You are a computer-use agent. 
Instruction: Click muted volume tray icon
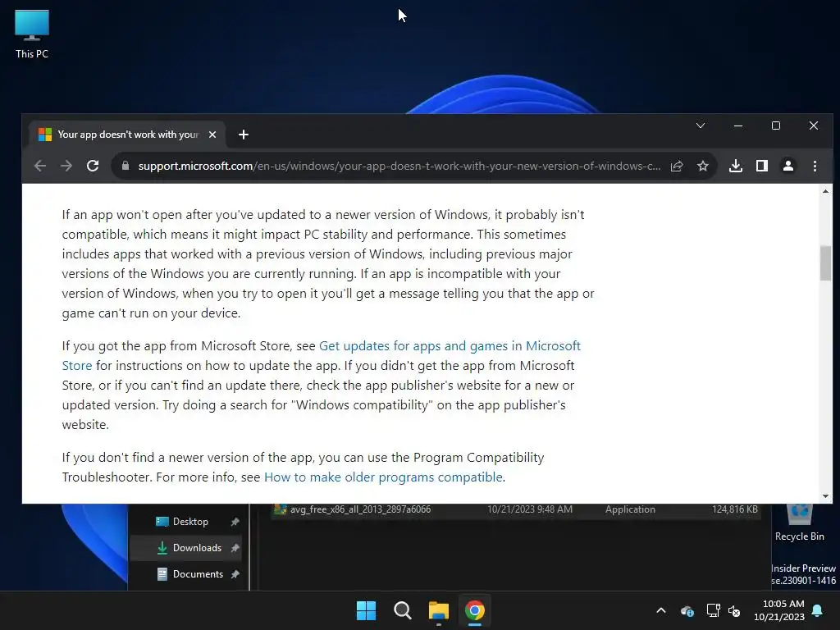click(734, 610)
